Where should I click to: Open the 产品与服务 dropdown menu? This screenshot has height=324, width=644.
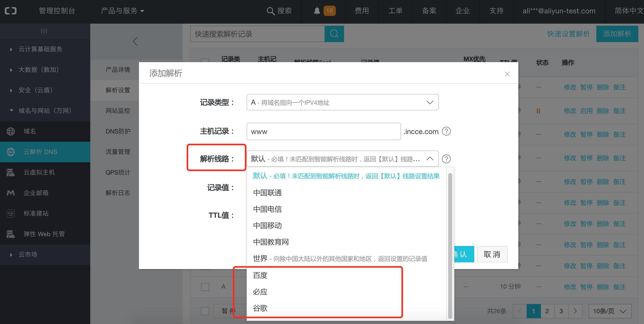tap(123, 11)
